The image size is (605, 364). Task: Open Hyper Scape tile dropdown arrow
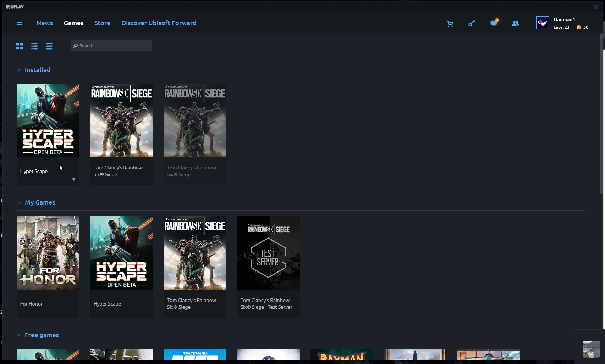74,180
